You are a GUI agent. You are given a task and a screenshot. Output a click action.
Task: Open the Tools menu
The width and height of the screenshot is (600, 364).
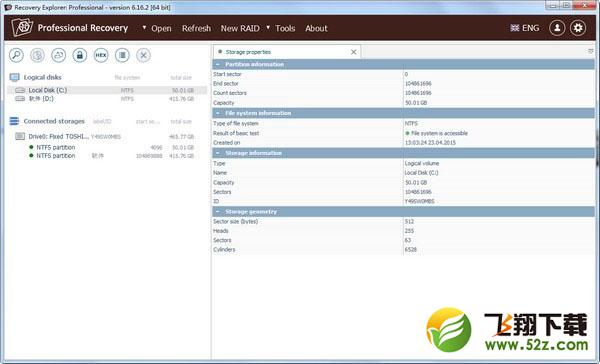(x=285, y=28)
